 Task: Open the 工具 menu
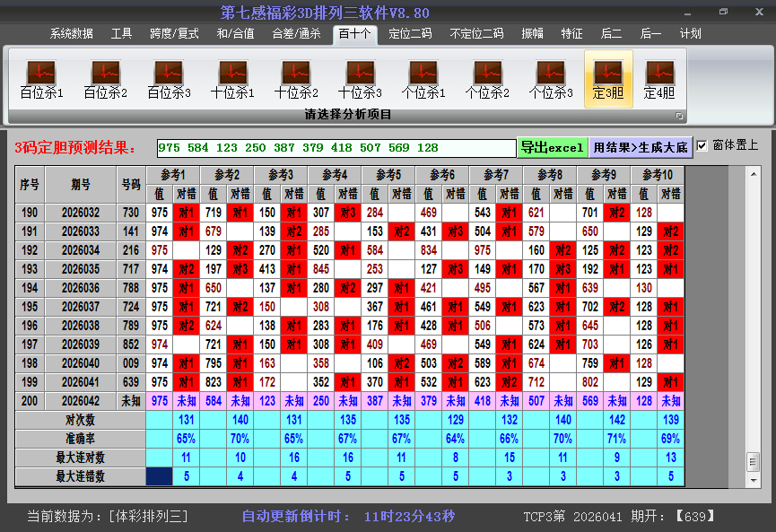[122, 33]
